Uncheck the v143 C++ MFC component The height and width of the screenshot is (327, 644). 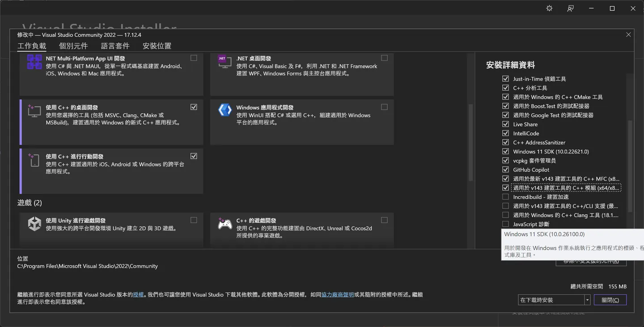(x=505, y=178)
